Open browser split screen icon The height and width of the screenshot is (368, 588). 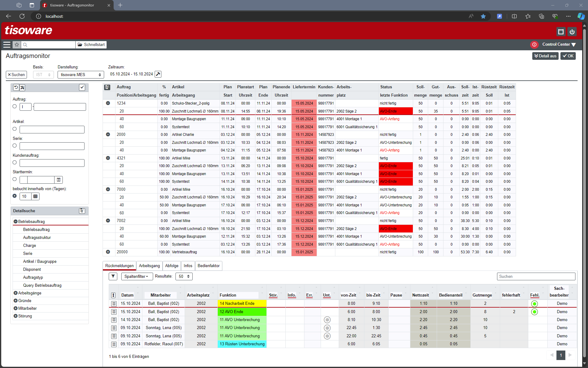514,16
